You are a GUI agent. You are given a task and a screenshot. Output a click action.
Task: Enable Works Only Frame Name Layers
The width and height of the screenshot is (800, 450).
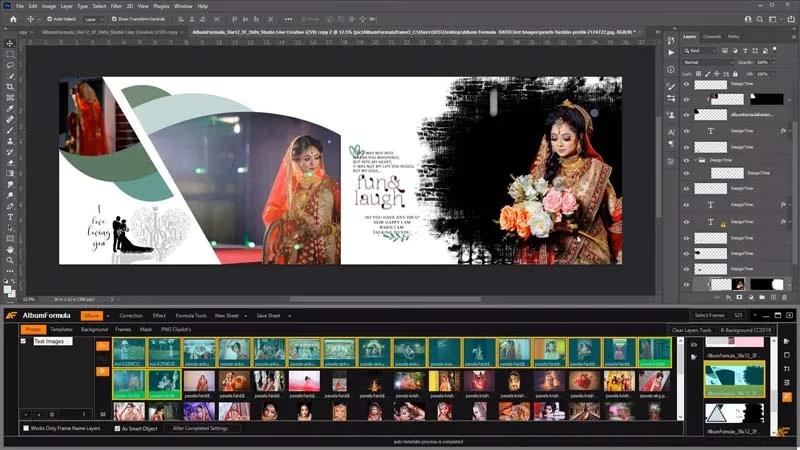pos(26,428)
